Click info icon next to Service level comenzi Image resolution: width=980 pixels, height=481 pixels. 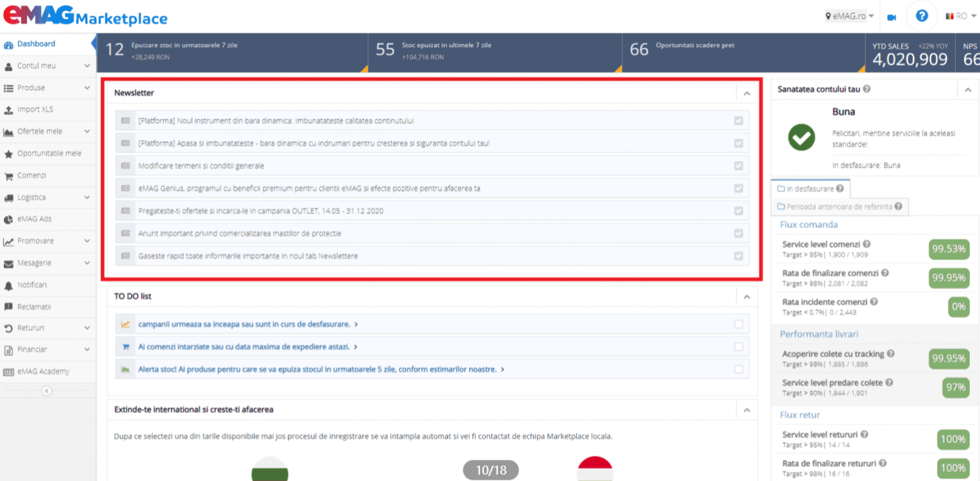(x=867, y=244)
